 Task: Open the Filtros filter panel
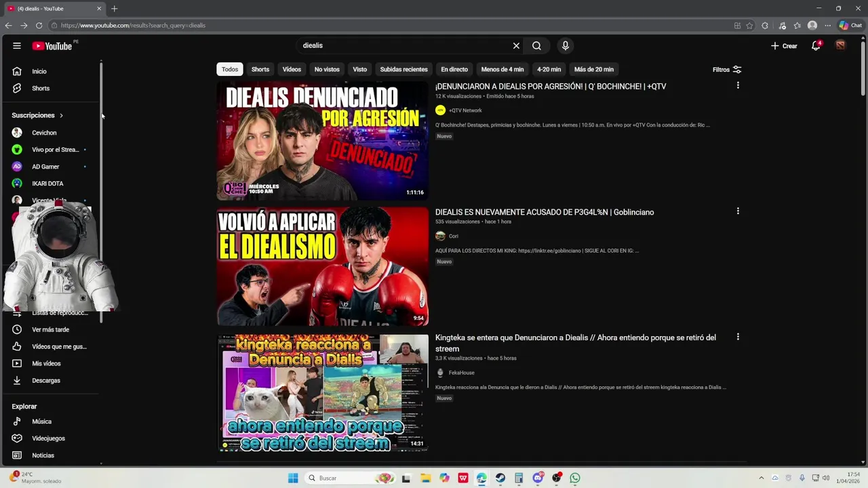(x=727, y=69)
